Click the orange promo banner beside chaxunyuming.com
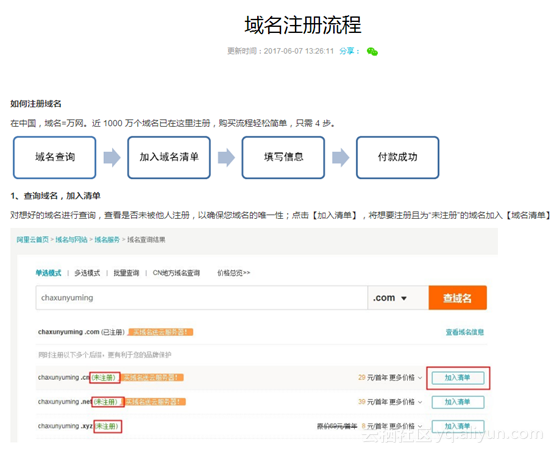554x454 pixels. pos(161,332)
